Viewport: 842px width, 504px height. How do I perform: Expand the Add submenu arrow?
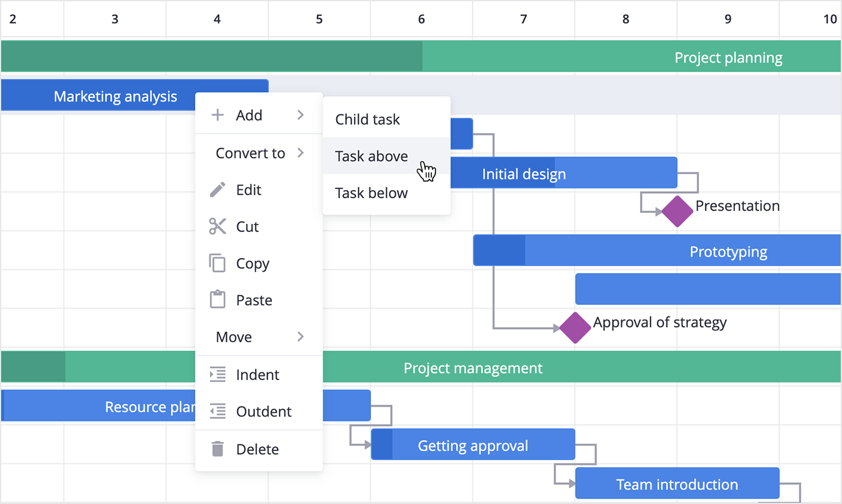(301, 115)
